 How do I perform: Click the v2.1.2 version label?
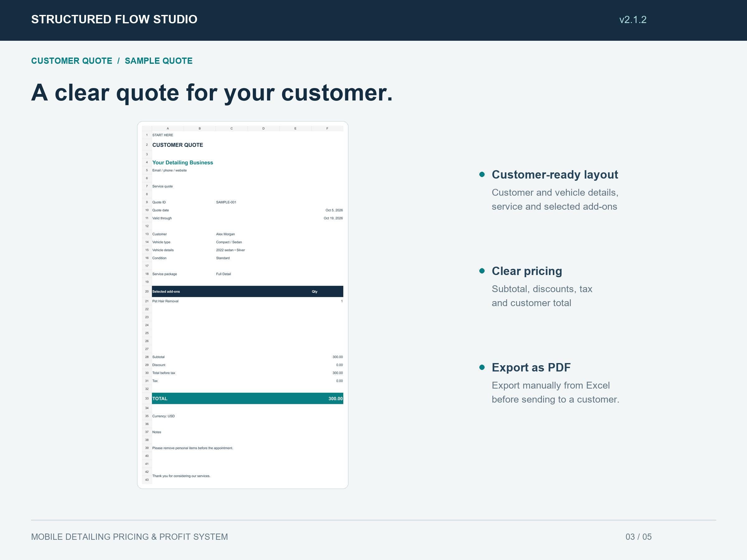633,20
